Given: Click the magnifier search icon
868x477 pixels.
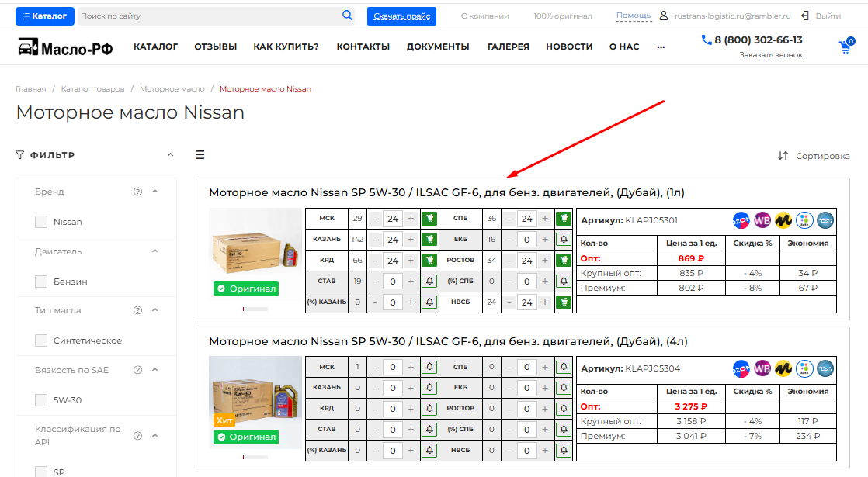Looking at the screenshot, I should click(347, 16).
